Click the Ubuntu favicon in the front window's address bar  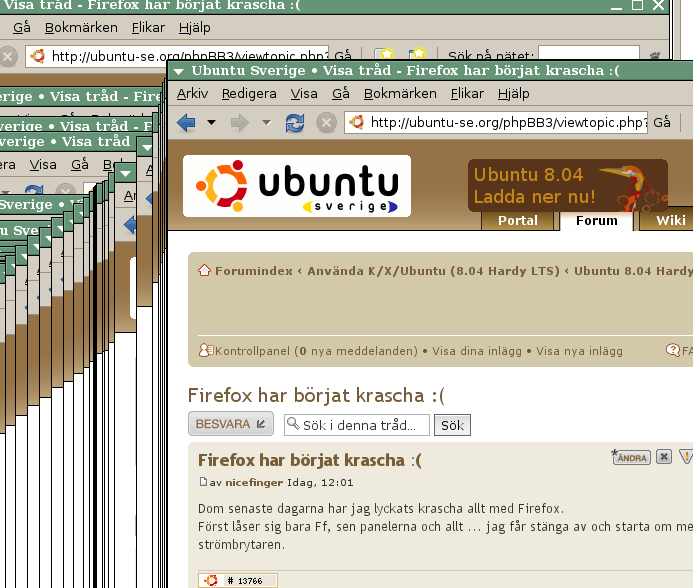click(357, 122)
